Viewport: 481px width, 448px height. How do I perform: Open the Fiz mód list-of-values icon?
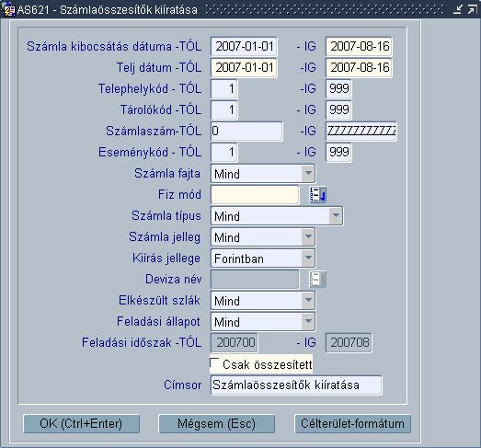(318, 194)
